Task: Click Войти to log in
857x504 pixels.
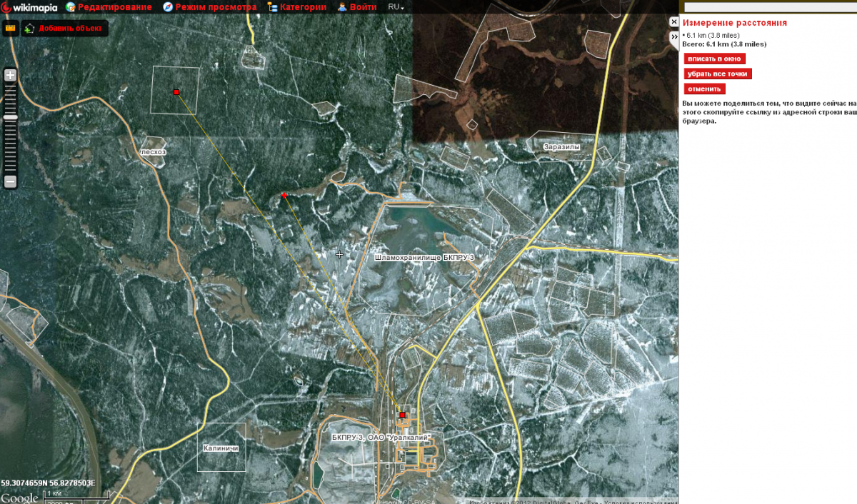Action: click(357, 7)
